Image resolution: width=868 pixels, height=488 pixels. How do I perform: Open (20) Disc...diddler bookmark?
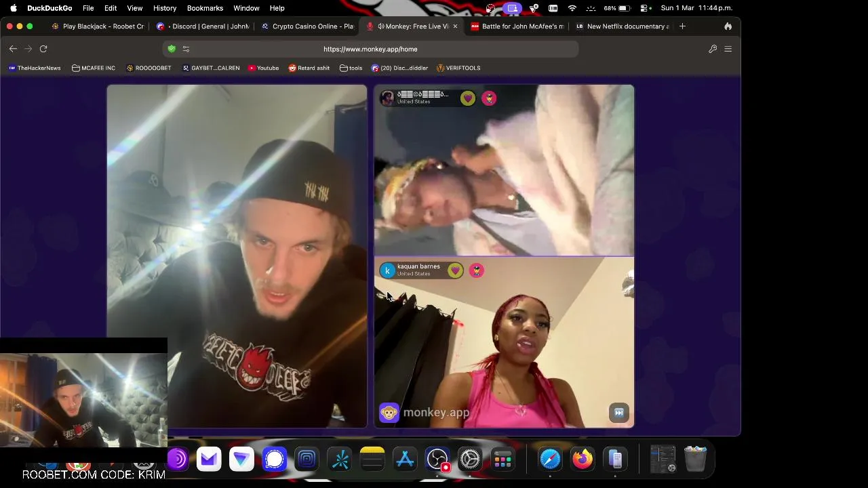[x=399, y=68]
